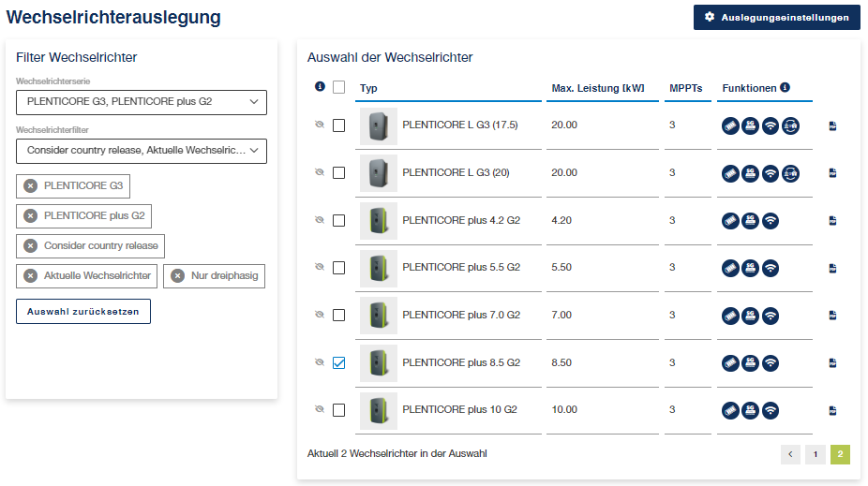Viewport: 868px width, 486px height.
Task: Check the PLENTICORE plus 7.0 G2 checkbox
Action: 338,316
